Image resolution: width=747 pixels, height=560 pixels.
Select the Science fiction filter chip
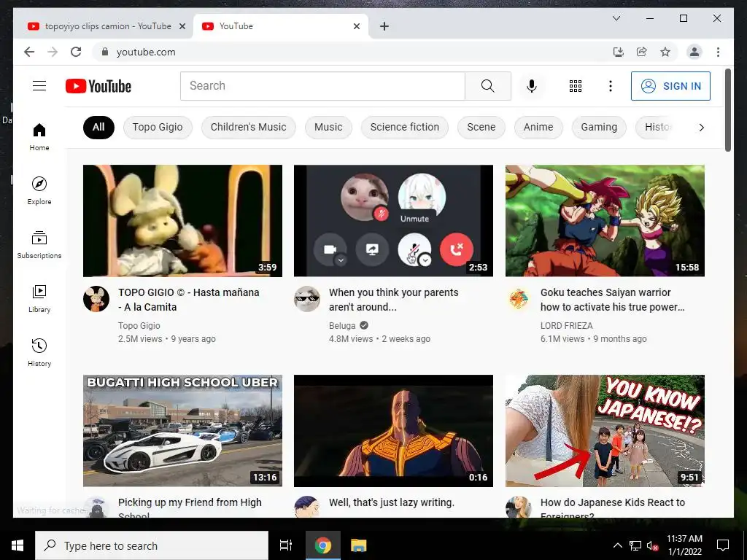[x=404, y=127]
